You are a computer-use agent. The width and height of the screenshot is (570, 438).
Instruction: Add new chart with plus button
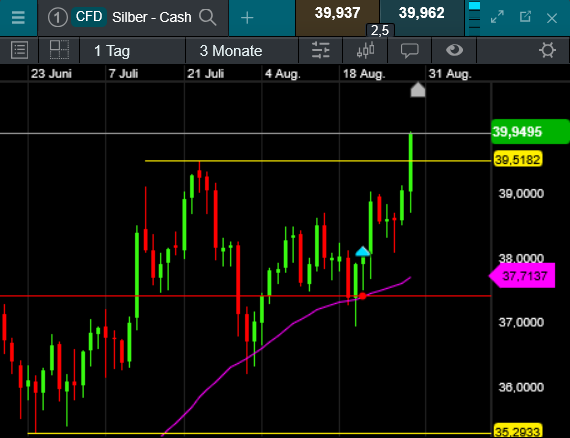click(x=247, y=17)
